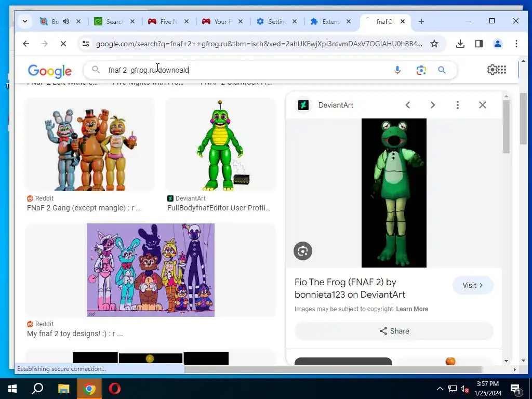The image size is (532, 399).
Task: Open Windows Start menu
Action: click(x=12, y=389)
